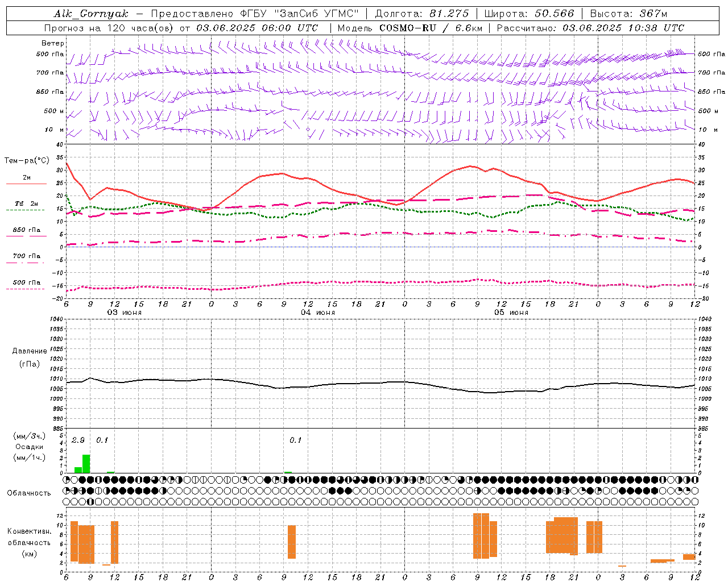The image size is (728, 582).
Task: Select the model name COSMO-RU / 6.6км
Action: tap(431, 28)
